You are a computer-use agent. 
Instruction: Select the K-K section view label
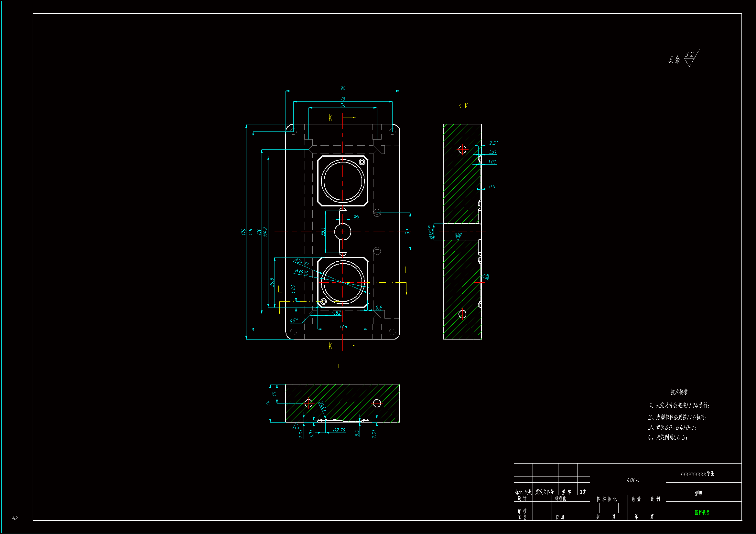(x=463, y=106)
